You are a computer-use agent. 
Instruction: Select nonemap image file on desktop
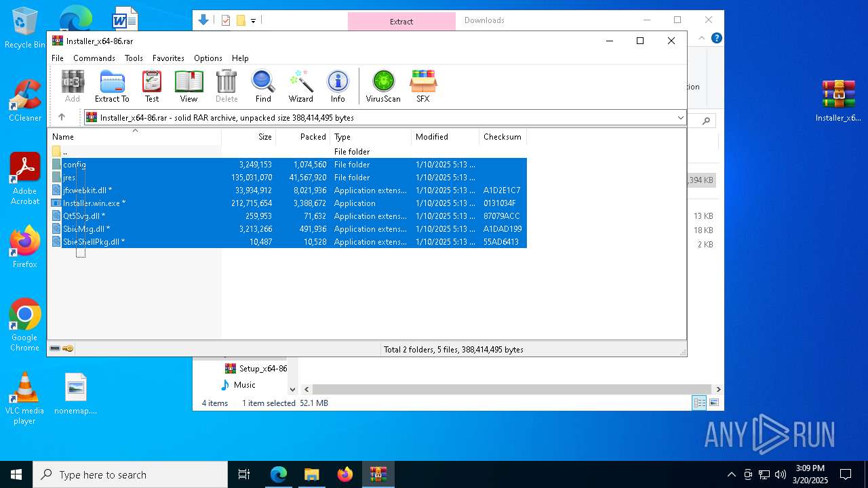(x=76, y=394)
